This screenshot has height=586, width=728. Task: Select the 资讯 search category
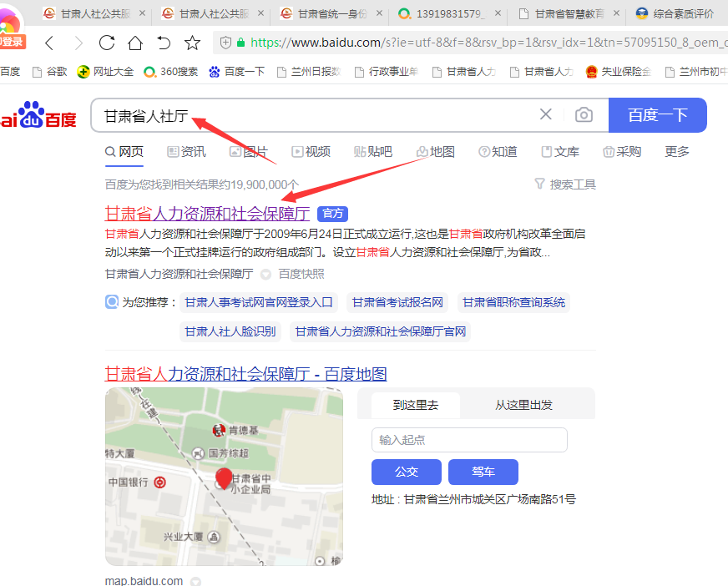(x=187, y=151)
